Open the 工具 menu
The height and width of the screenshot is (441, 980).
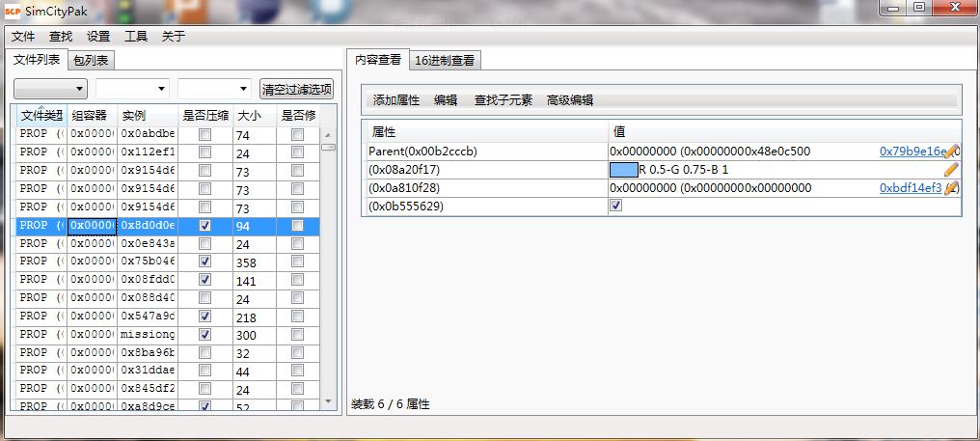click(x=136, y=37)
